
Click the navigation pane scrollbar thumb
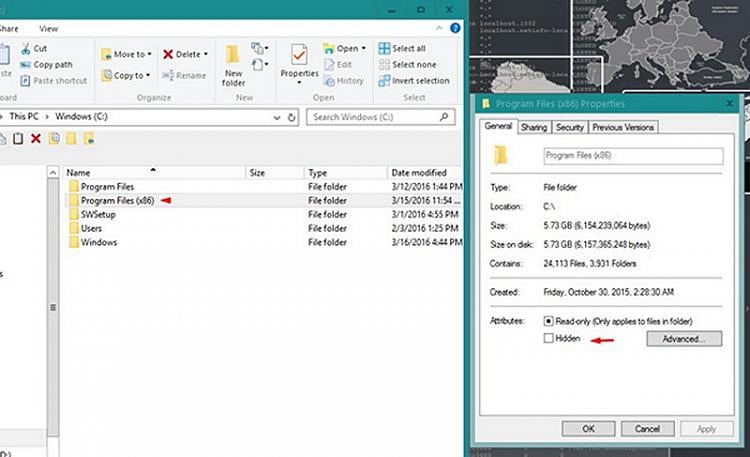pyautogui.click(x=53, y=308)
